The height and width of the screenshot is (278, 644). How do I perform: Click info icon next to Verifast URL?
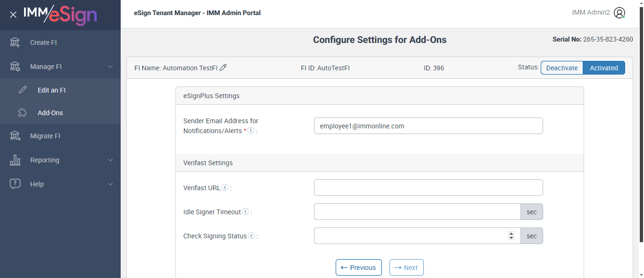pyautogui.click(x=225, y=187)
